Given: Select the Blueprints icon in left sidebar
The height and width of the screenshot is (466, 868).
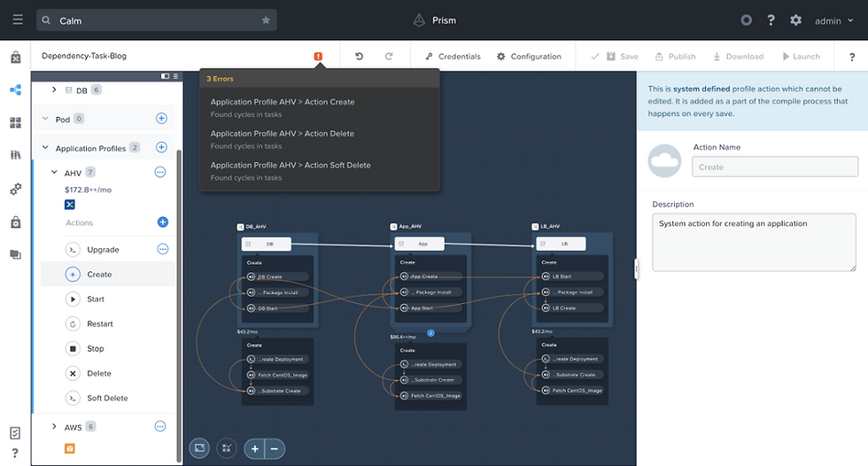Looking at the screenshot, I should tap(16, 89).
